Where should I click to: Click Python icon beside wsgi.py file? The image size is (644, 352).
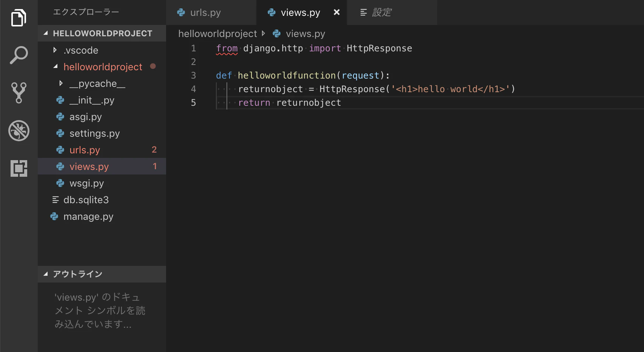click(60, 183)
